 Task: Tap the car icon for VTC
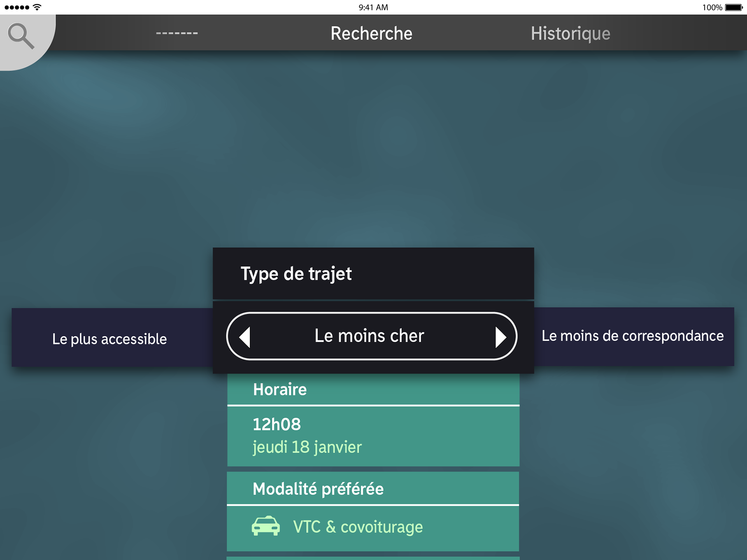tap(266, 526)
